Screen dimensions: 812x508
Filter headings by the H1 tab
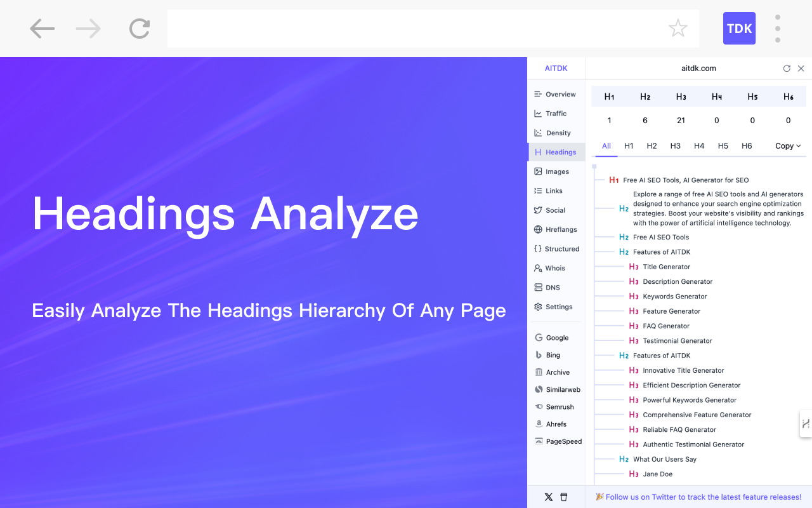point(629,146)
